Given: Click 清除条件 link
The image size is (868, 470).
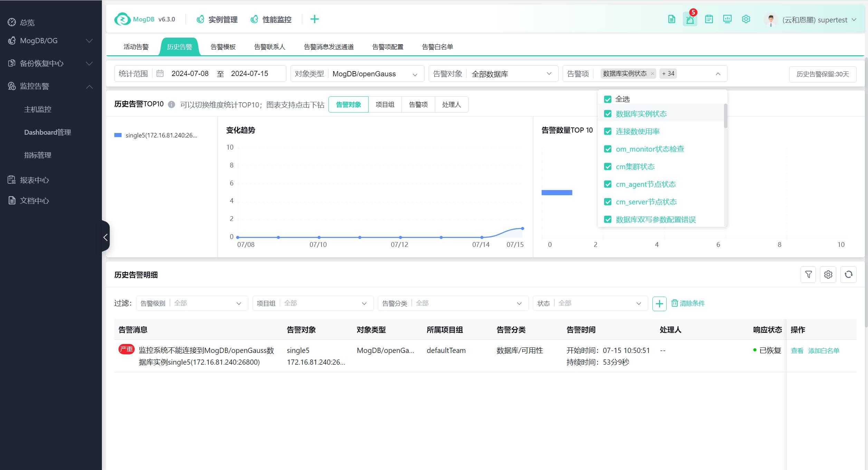Looking at the screenshot, I should (688, 304).
